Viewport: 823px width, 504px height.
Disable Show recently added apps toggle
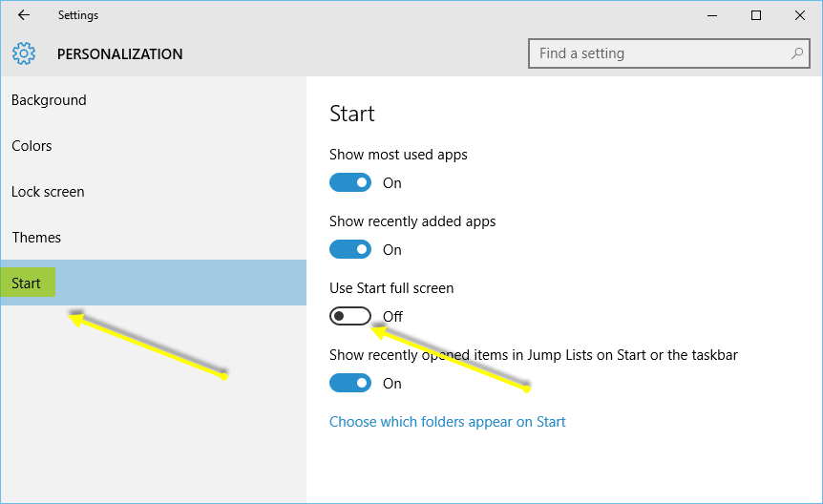(350, 249)
